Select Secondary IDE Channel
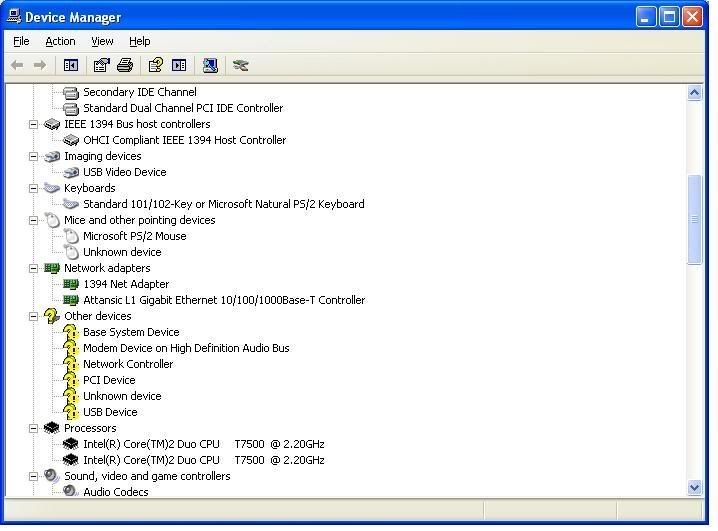This screenshot has height=531, width=718. (x=140, y=92)
